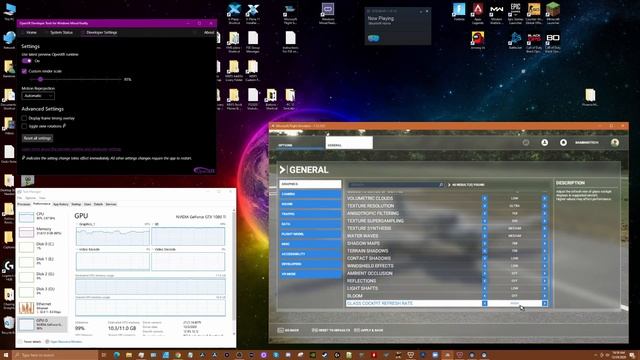Open Epic Games Launcher desktop icon
The image size is (640, 360).
point(515,13)
